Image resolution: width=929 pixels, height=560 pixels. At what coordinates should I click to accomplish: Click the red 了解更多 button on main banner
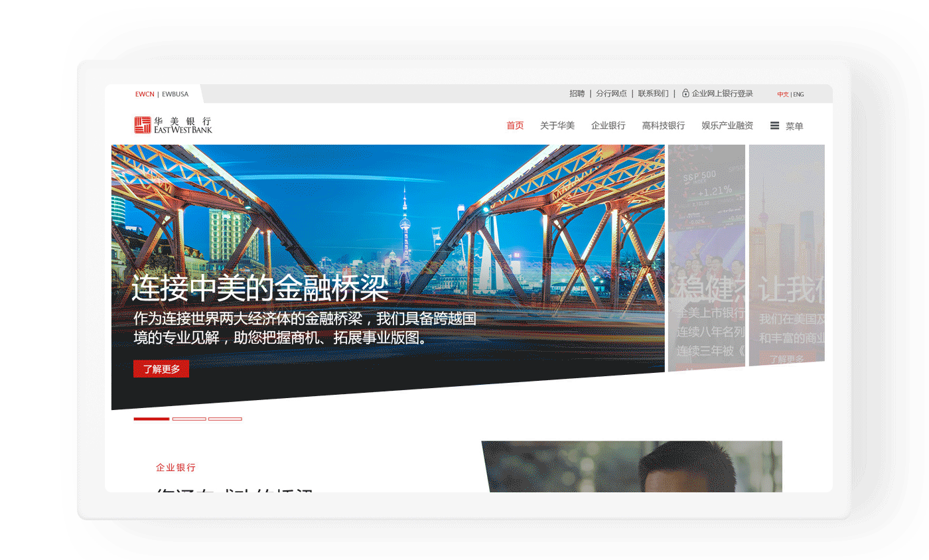[161, 369]
